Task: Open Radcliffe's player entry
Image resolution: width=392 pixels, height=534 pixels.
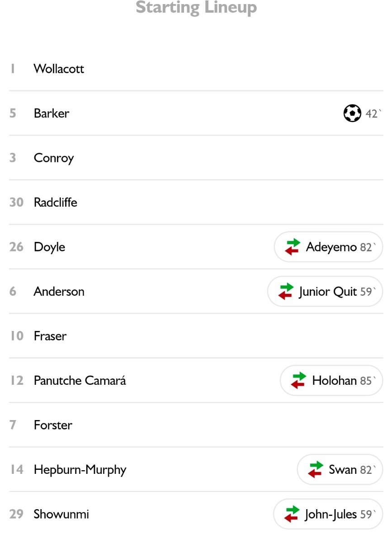Action: (x=196, y=202)
